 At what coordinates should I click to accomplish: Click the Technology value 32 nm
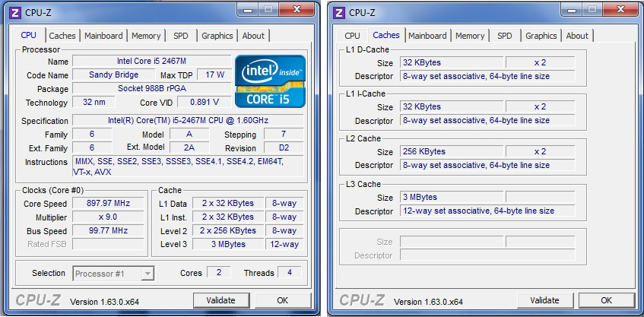click(x=94, y=102)
